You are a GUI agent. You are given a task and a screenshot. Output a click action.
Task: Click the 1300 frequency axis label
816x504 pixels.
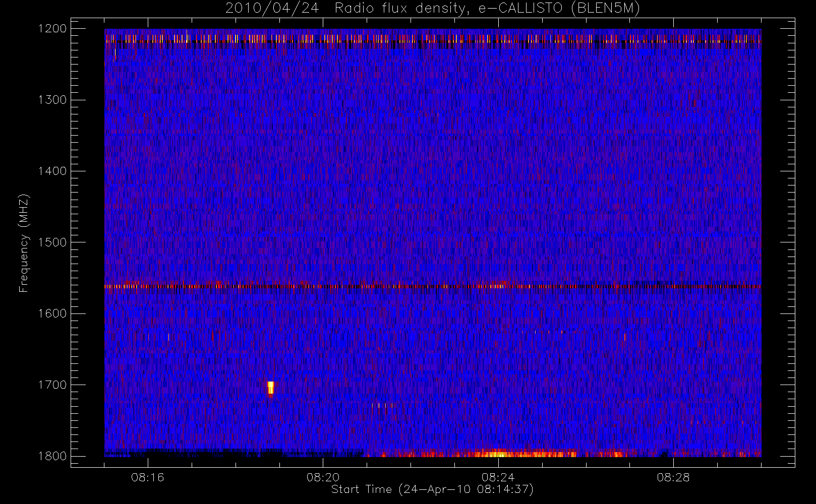pyautogui.click(x=52, y=100)
